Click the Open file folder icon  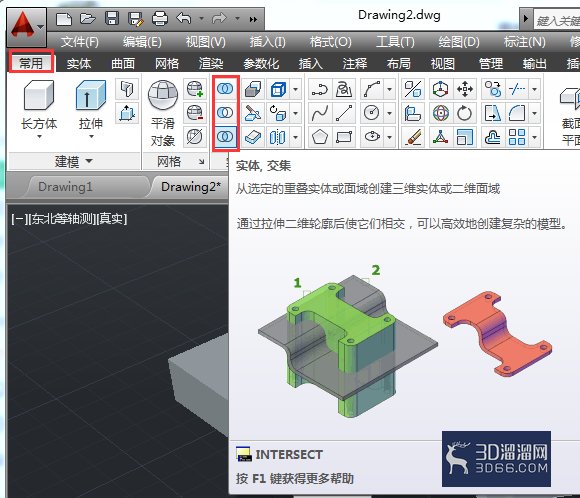[88, 18]
